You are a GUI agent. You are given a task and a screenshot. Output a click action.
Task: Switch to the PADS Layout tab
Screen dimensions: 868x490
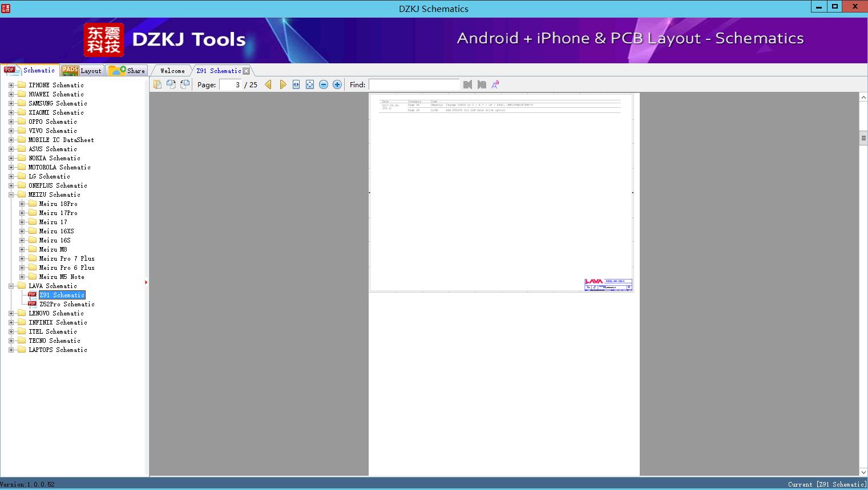(x=82, y=71)
